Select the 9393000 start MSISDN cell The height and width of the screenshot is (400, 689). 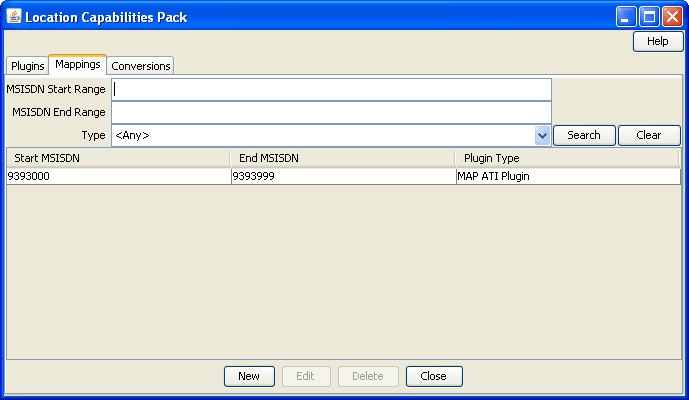[119, 176]
